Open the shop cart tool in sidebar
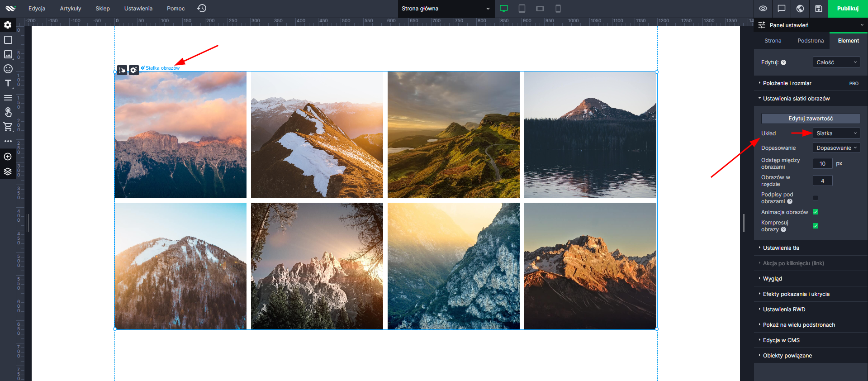The width and height of the screenshot is (868, 381). tap(8, 127)
